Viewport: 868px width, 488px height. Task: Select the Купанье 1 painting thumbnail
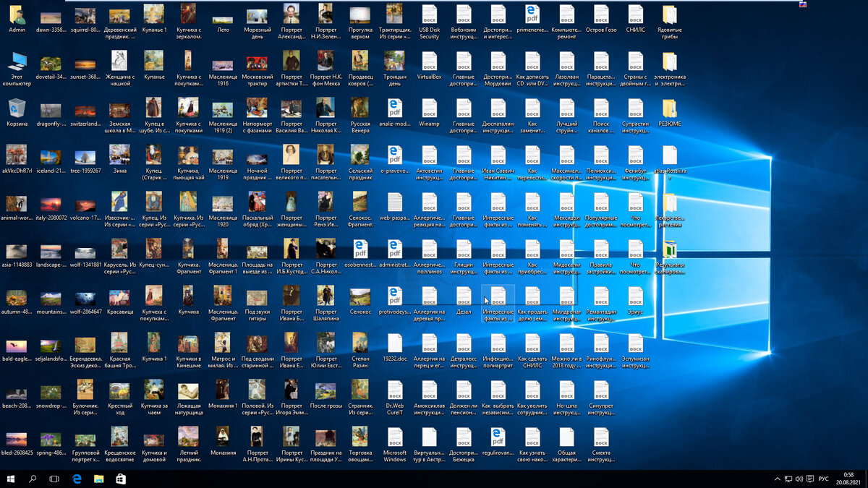click(153, 14)
